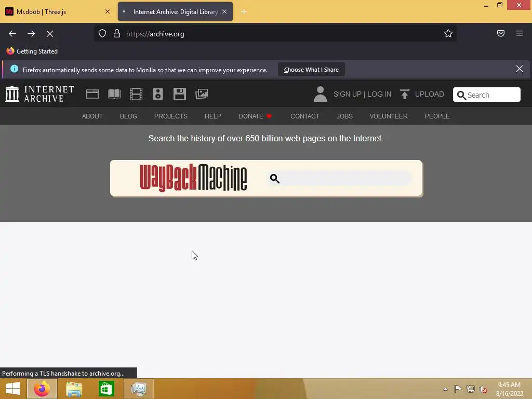Click the info icon in notification bar
The height and width of the screenshot is (399, 532).
pyautogui.click(x=14, y=69)
